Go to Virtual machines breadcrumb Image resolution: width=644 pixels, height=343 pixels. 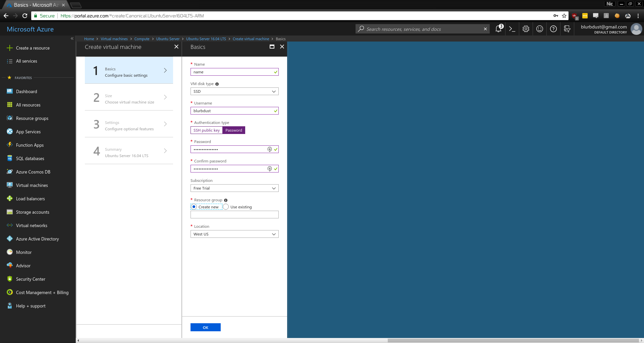tap(114, 39)
